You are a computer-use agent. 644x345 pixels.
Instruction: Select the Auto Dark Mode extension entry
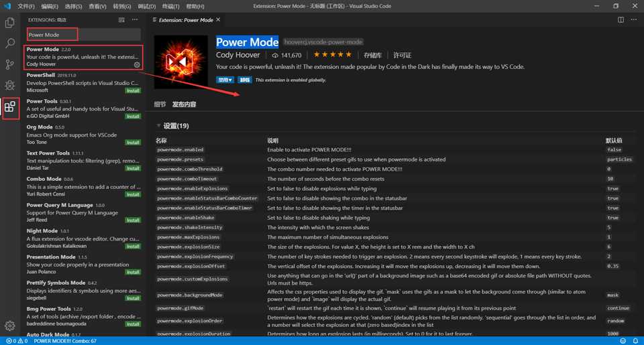(x=83, y=334)
